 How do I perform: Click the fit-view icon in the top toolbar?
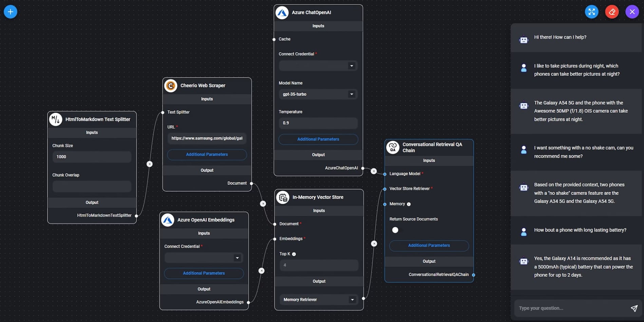(x=592, y=11)
